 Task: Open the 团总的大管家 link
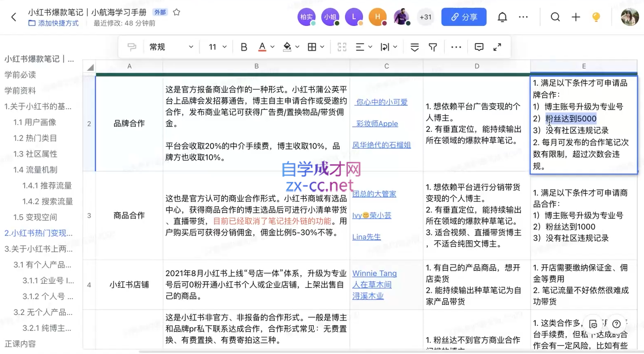pyautogui.click(x=374, y=194)
